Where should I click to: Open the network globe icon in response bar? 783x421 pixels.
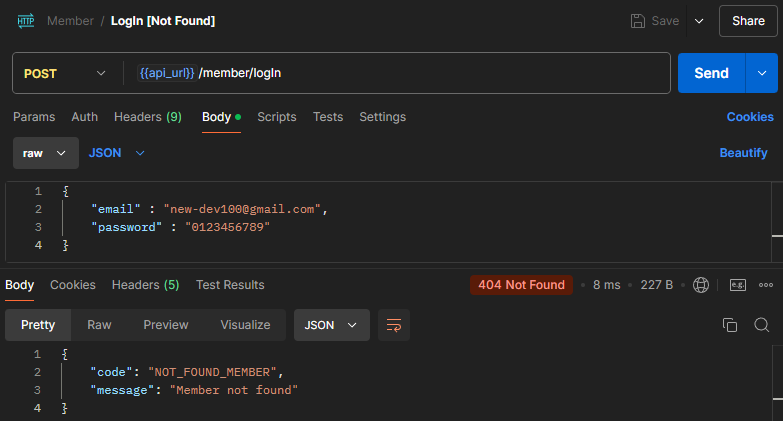[x=701, y=285]
